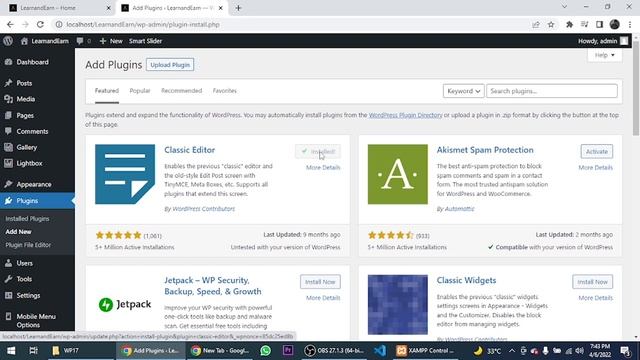Open Plugin File Editor submenu item
The width and height of the screenshot is (640, 360).
click(28, 245)
